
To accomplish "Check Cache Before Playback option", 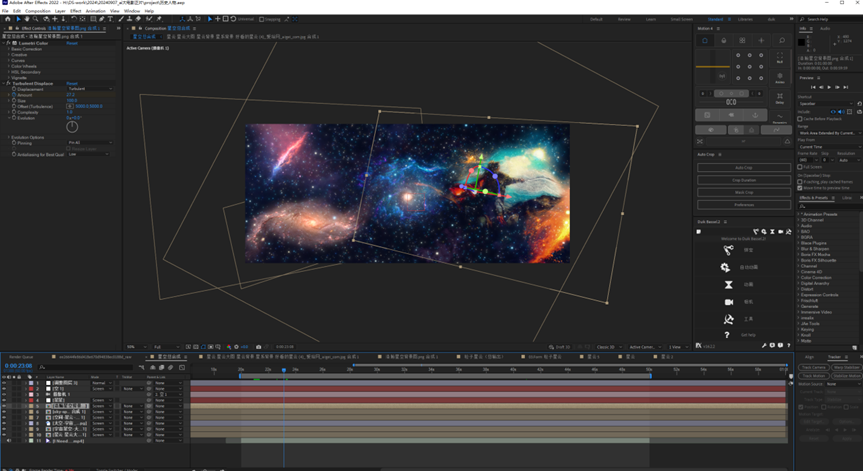I will [800, 119].
